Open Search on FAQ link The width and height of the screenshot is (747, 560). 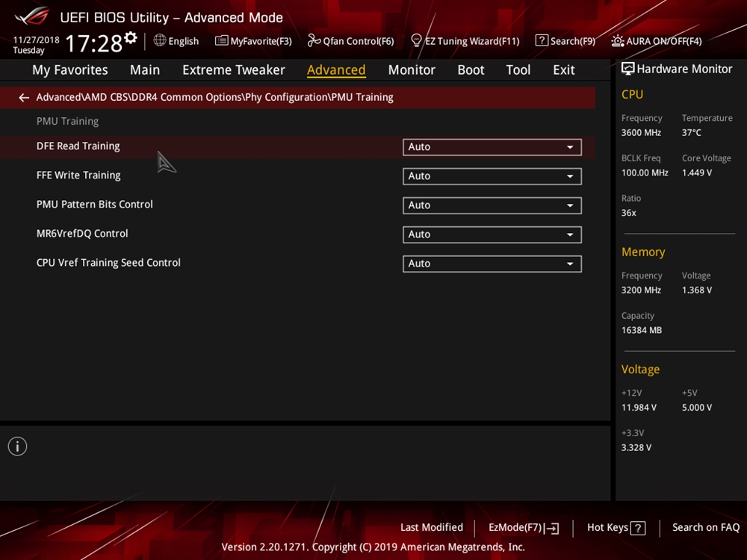[x=706, y=528]
